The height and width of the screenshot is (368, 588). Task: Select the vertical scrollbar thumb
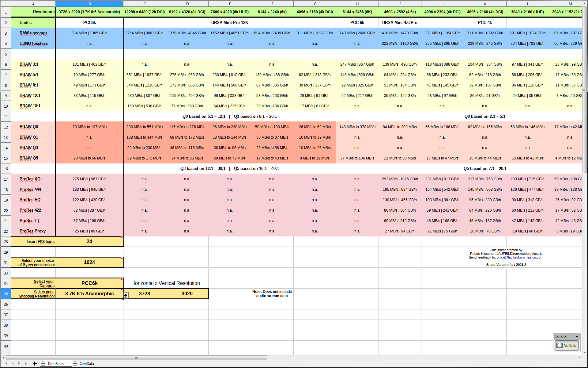[x=584, y=90]
